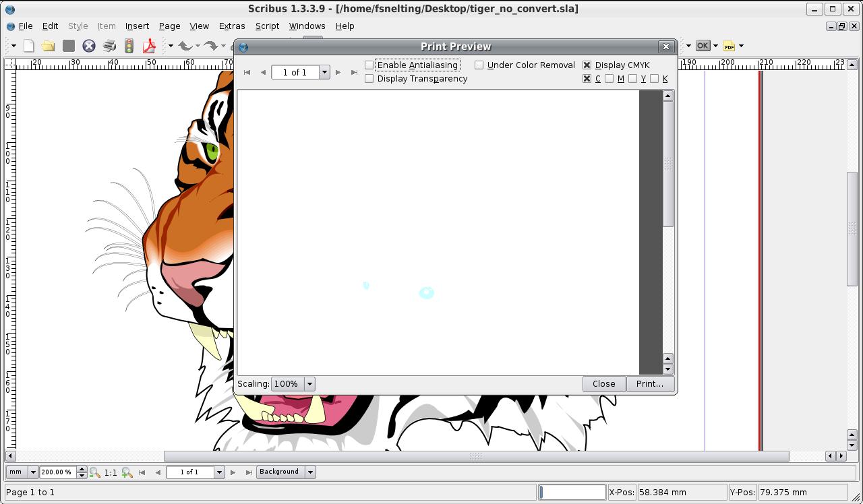This screenshot has height=504, width=863.
Task: Click the New document icon in toolbar
Action: pos(28,46)
